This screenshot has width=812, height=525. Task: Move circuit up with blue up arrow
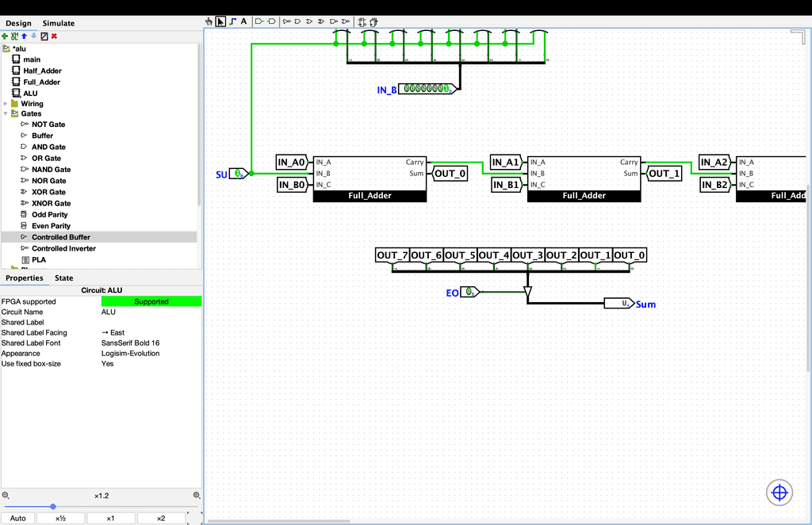click(25, 36)
